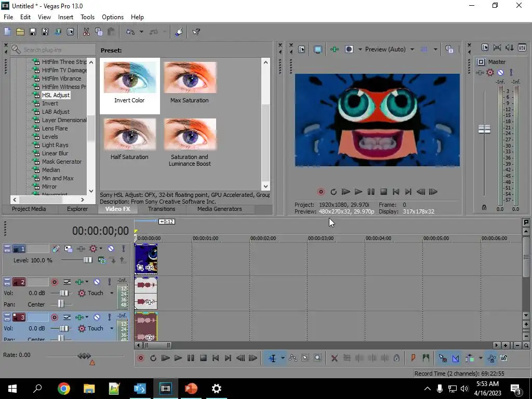Click Loop Playback under the preview
This screenshot has height=399, width=532.
click(333, 192)
